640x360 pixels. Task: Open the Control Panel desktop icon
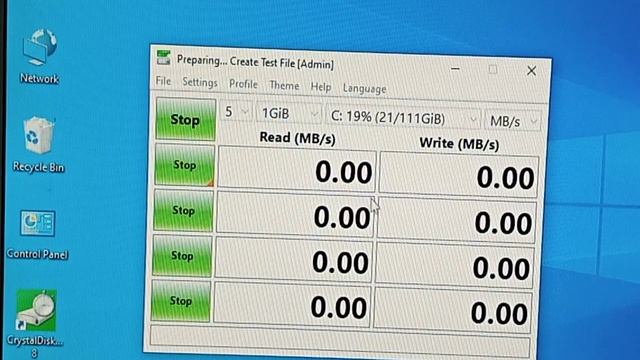[38, 234]
